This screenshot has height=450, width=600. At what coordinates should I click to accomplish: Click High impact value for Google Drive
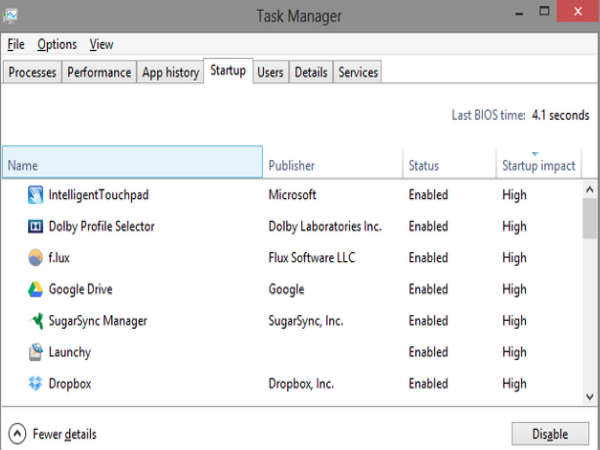tap(514, 290)
